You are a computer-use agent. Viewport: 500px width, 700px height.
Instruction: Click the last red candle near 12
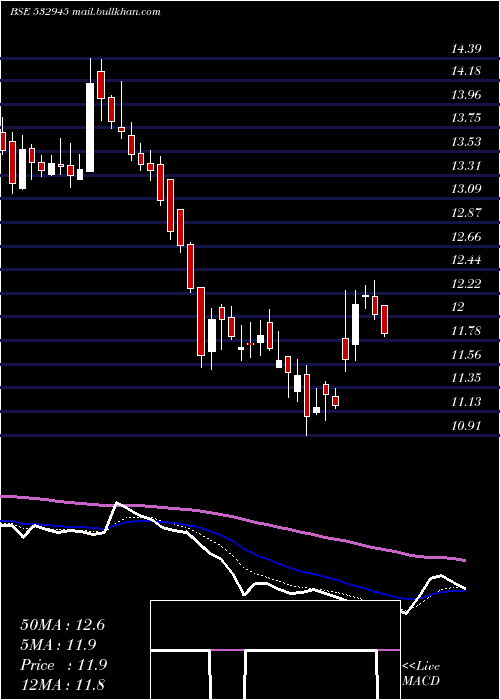click(x=384, y=320)
